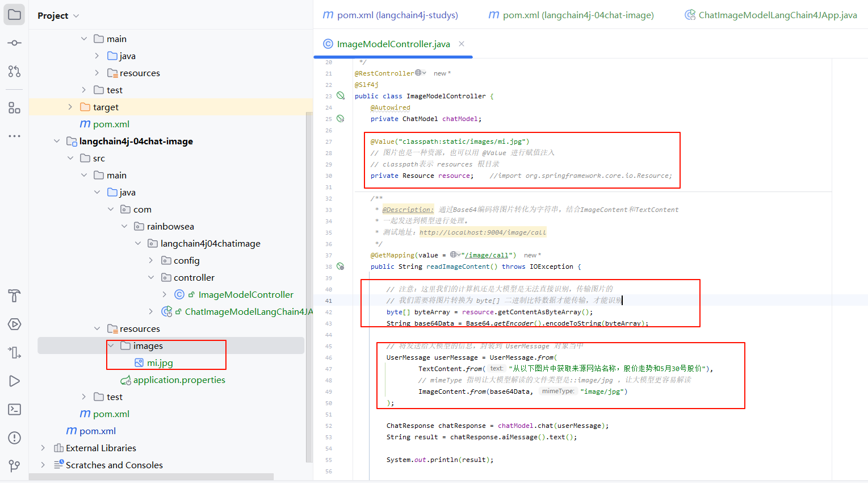Open the Services tool window icon
Screen dimensions: 868x483
(15, 324)
